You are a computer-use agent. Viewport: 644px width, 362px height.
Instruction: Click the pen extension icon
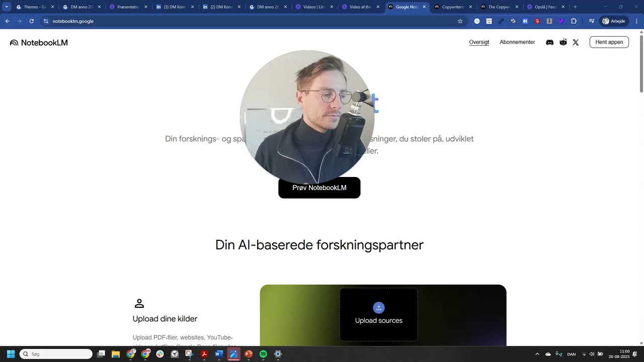[501, 21]
